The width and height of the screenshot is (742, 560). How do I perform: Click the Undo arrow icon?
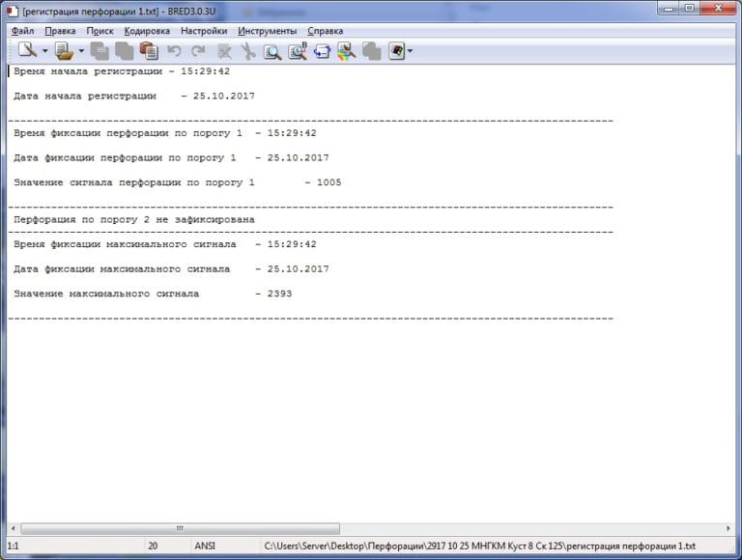174,50
